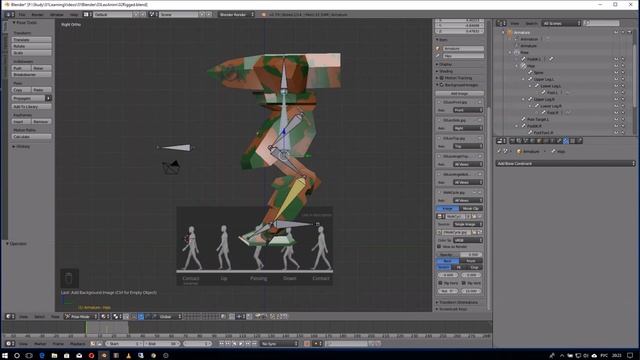This screenshot has height=360, width=640.
Task: Click the Relax in-between button
Action: point(41,68)
